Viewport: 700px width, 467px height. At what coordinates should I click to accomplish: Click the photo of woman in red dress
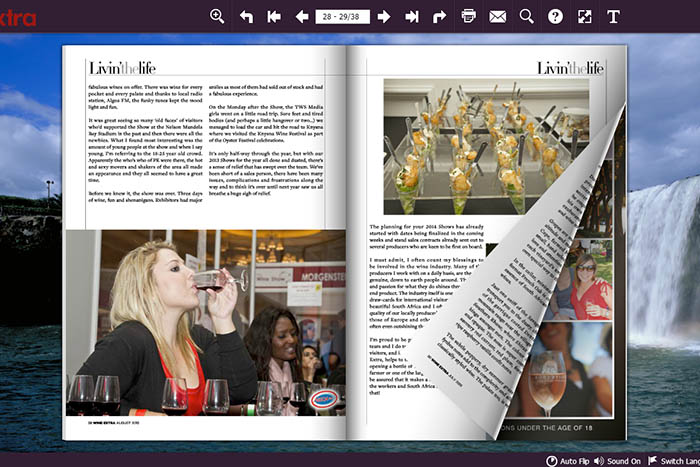click(x=580, y=280)
